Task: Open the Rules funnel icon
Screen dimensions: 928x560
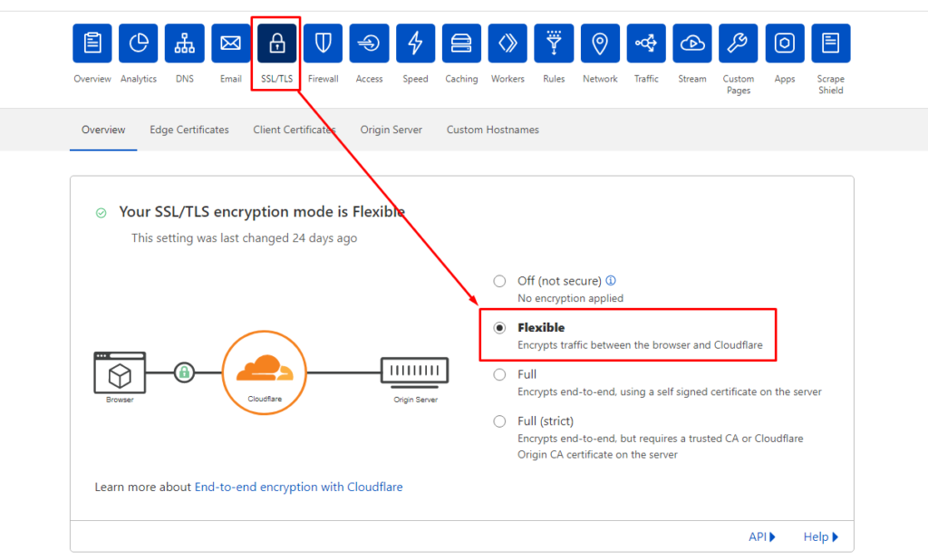Action: (x=554, y=43)
